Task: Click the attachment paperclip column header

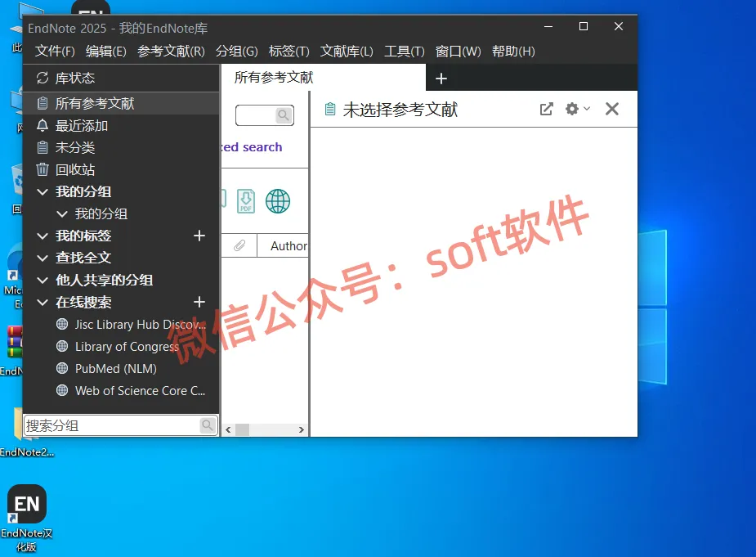Action: click(239, 245)
